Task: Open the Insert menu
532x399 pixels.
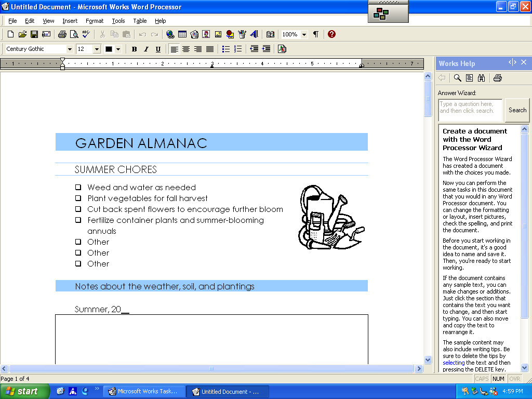Action: point(70,21)
